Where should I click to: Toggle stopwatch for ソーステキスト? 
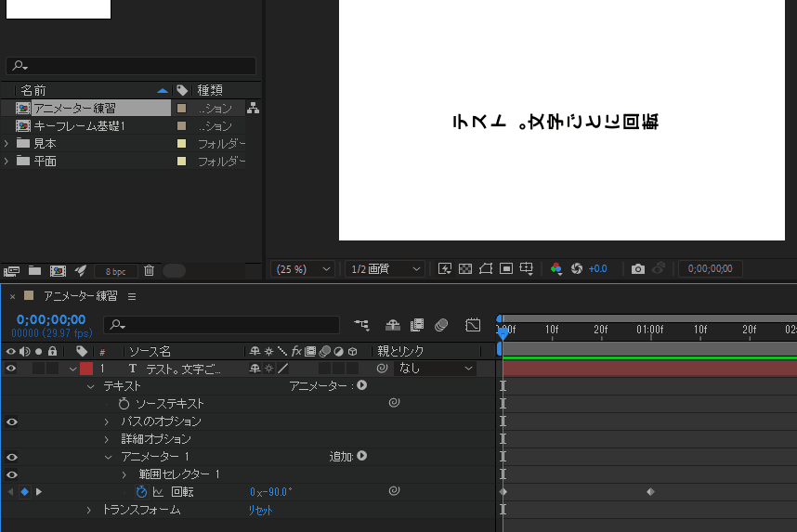coord(124,404)
